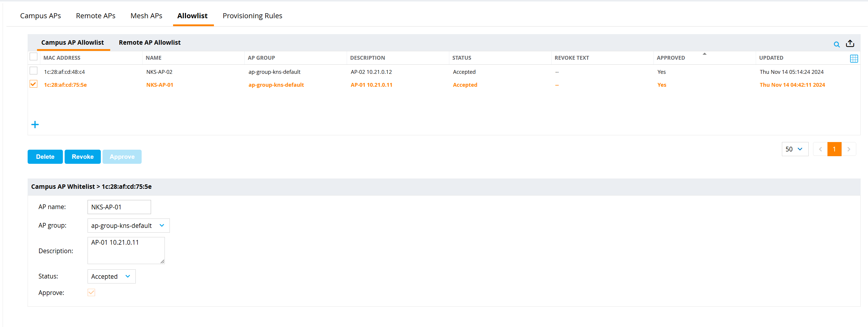Switch to the Remote AP Allowlist tab

click(x=150, y=42)
